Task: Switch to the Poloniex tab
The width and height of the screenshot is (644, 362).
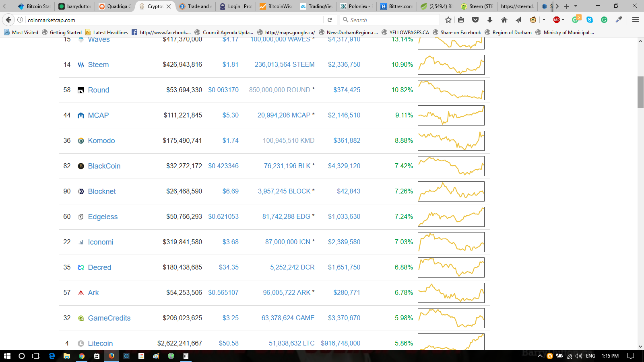Action: 357,6
